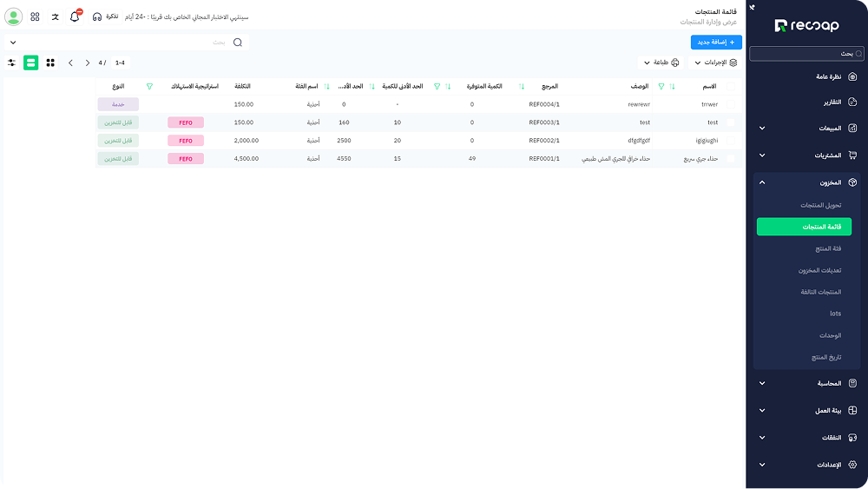
Task: Select the checkbox for row trrwer
Action: [730, 104]
